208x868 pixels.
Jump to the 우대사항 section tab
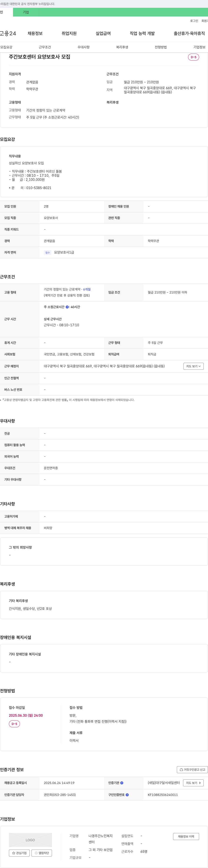point(83,47)
